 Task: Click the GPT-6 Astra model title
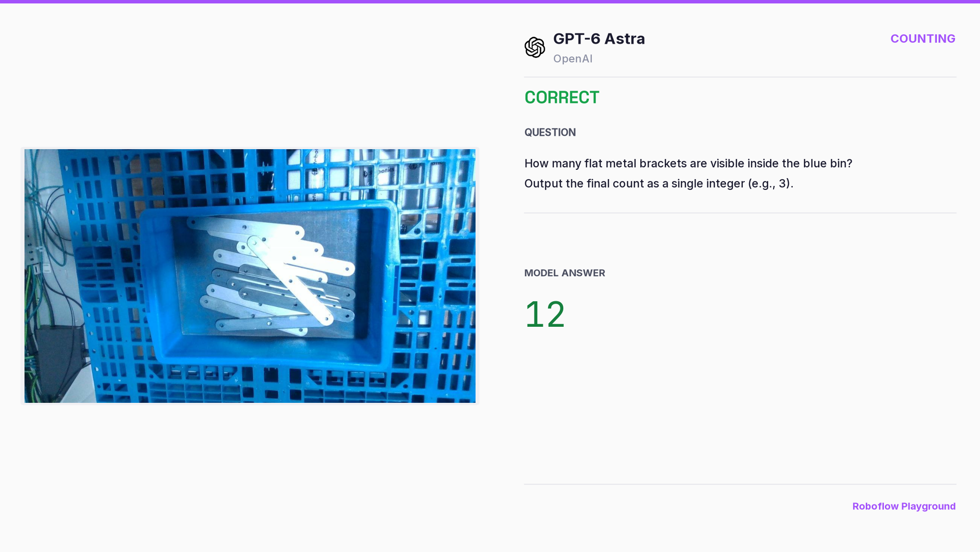[599, 39]
